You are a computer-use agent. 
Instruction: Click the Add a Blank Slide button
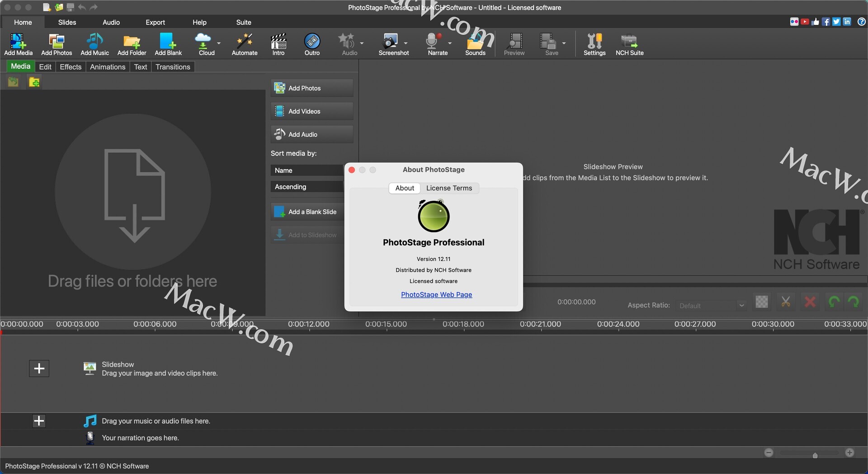coord(308,212)
